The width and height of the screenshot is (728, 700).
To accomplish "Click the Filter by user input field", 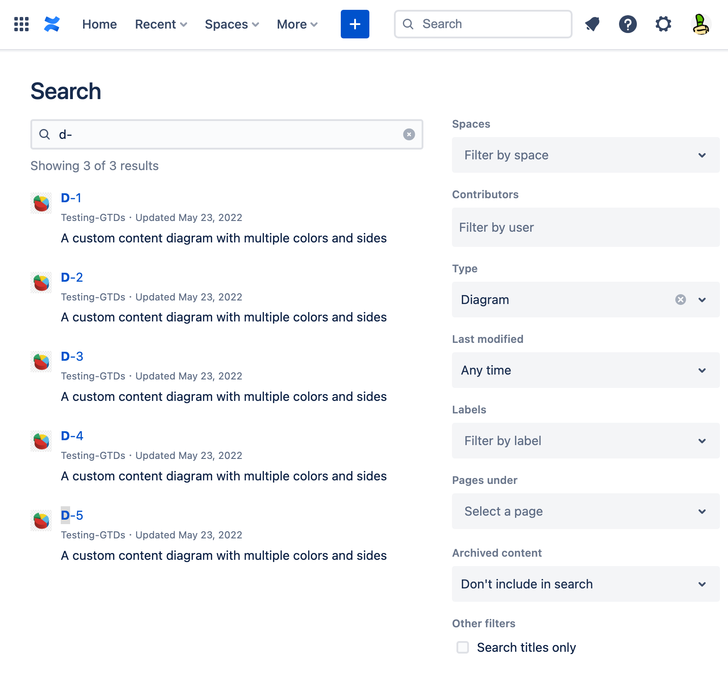I will (585, 227).
